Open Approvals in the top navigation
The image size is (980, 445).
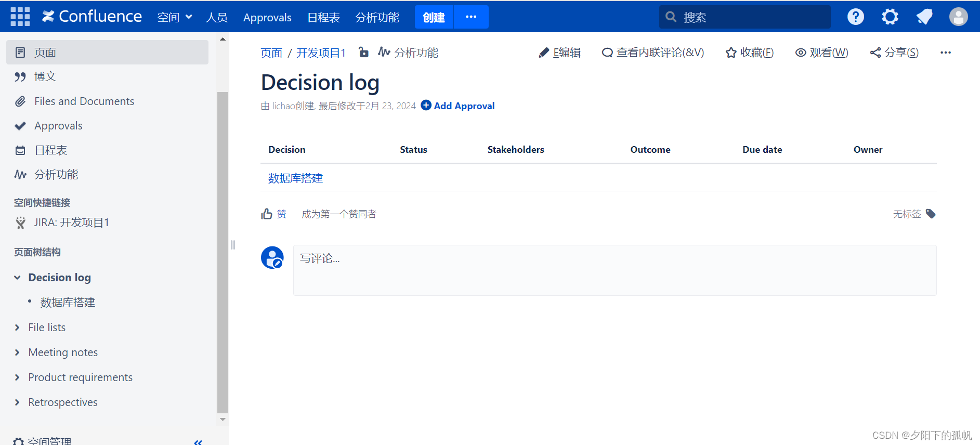click(267, 17)
